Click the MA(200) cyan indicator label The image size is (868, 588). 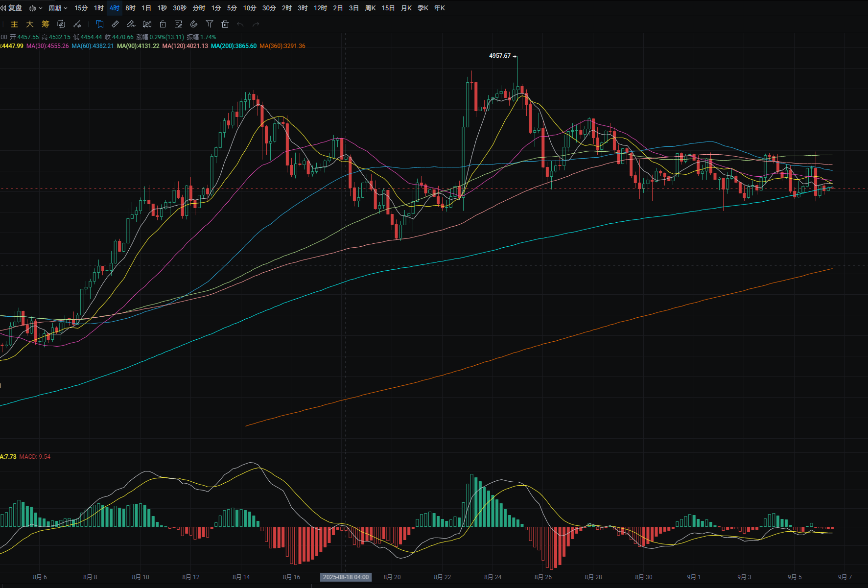[x=234, y=46]
